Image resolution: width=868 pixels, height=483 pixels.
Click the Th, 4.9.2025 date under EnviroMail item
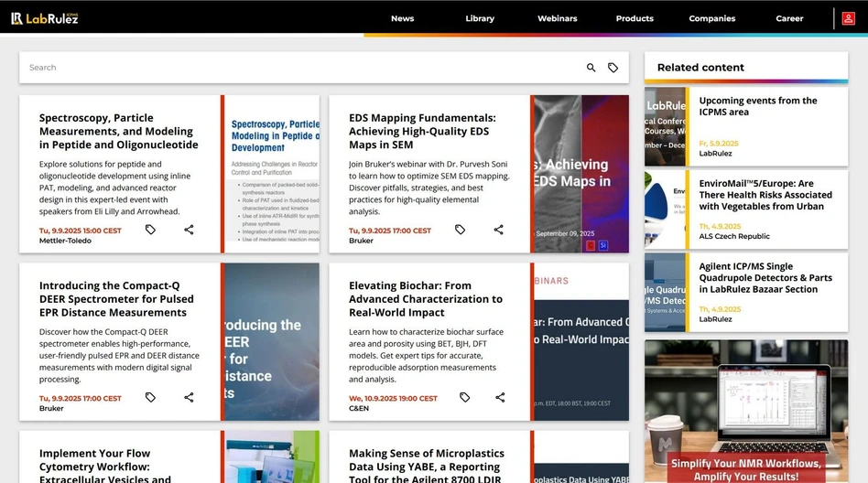coord(720,226)
